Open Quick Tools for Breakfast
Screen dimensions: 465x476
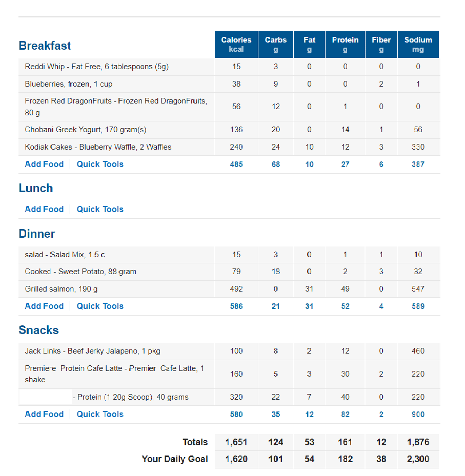coord(100,164)
